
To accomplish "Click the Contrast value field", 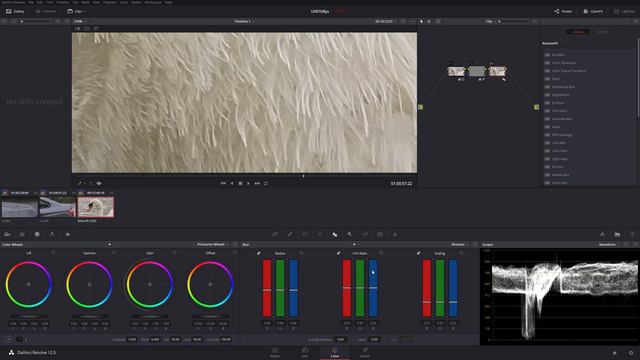I will click(132, 339).
